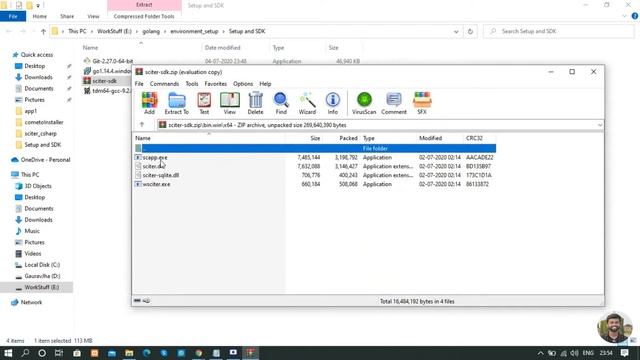Image resolution: width=640 pixels, height=360 pixels.
Task: Start VirusScan on archive
Action: 364,103
